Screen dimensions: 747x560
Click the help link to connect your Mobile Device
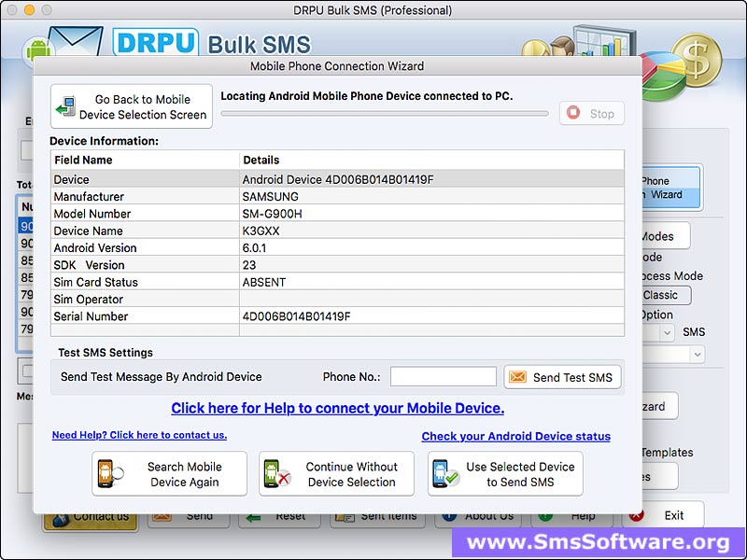click(x=336, y=409)
